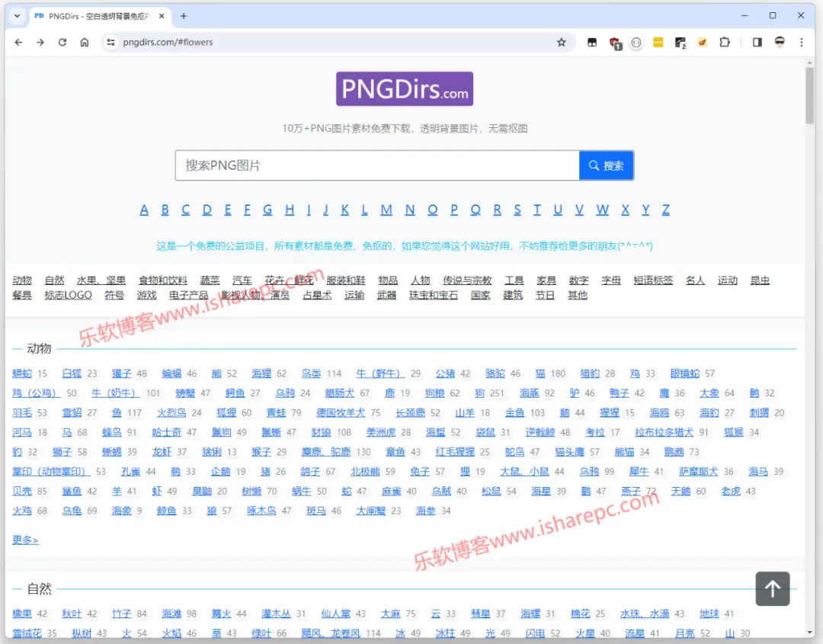Go back to the previous page

coord(18,42)
